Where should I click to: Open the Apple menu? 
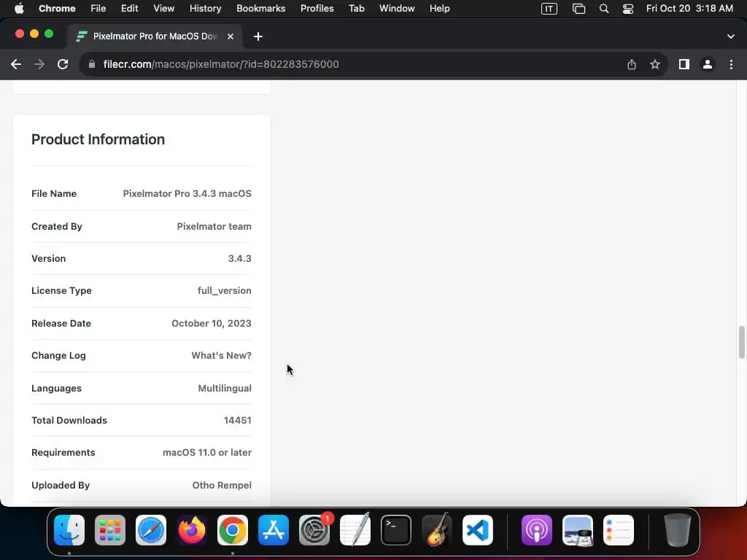coord(19,9)
